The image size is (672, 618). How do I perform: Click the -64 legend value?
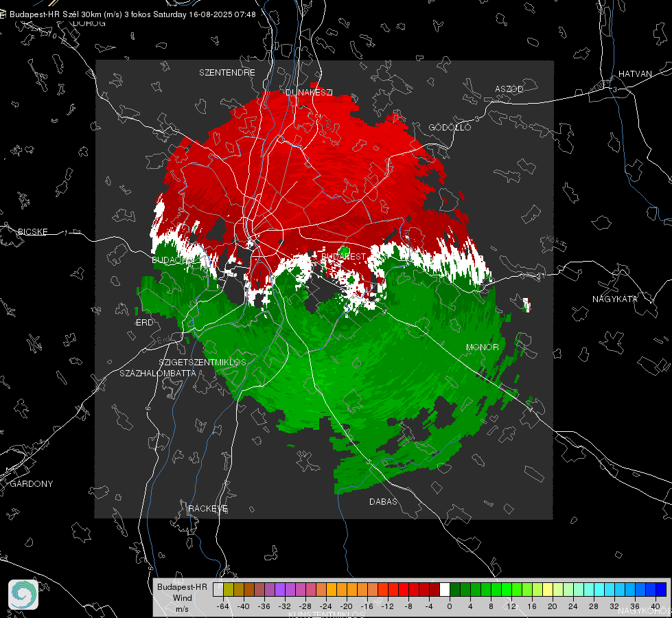(223, 606)
